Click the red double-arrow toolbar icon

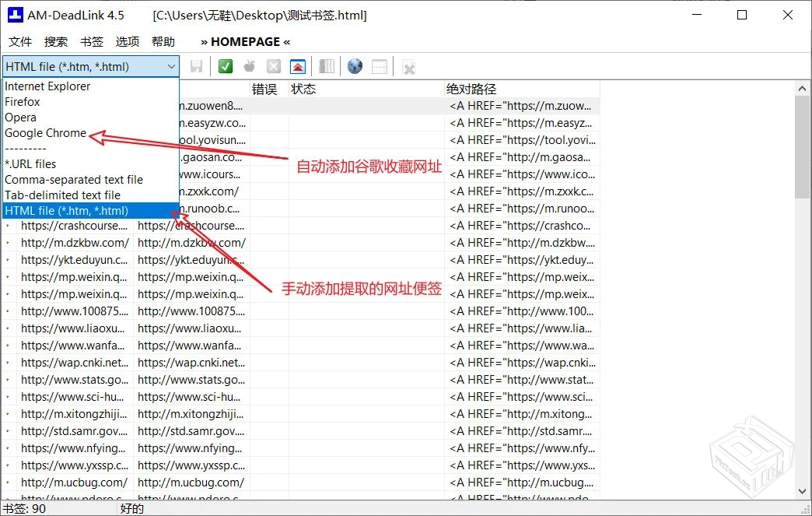coord(298,66)
